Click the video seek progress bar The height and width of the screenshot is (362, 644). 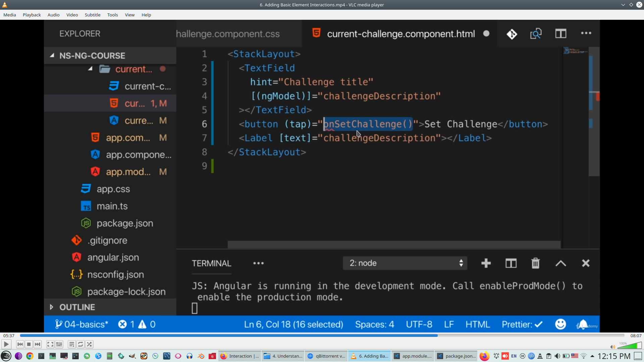(x=322, y=336)
